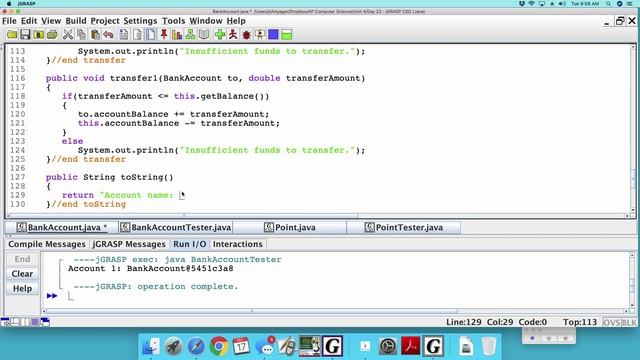Click on line 129 return statement
This screenshot has width=640, height=360.
(x=118, y=195)
